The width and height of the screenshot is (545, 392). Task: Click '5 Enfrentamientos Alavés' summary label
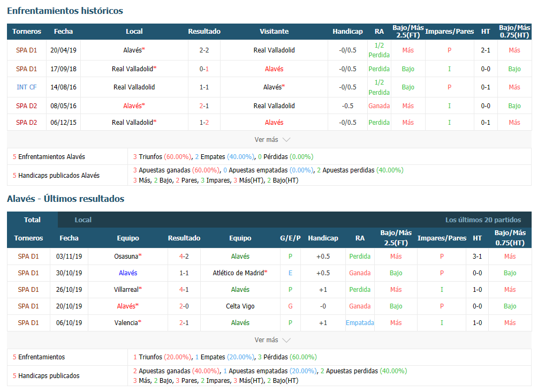[x=49, y=157]
